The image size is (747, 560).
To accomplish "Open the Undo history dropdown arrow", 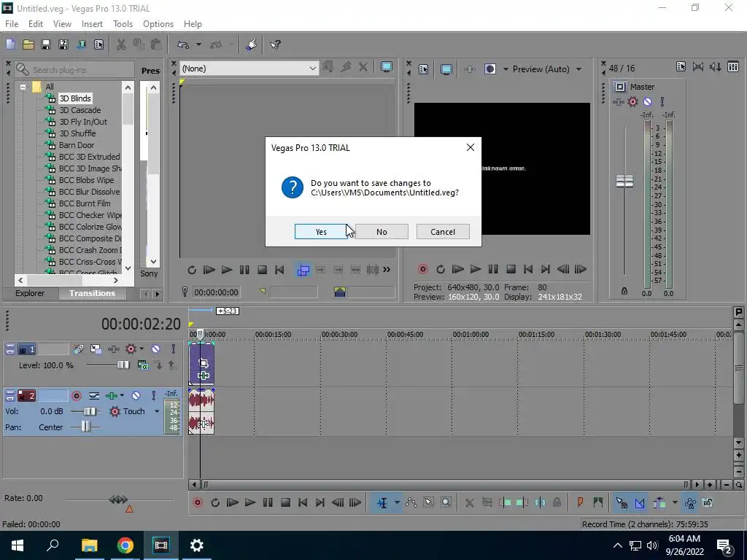I will [198, 44].
